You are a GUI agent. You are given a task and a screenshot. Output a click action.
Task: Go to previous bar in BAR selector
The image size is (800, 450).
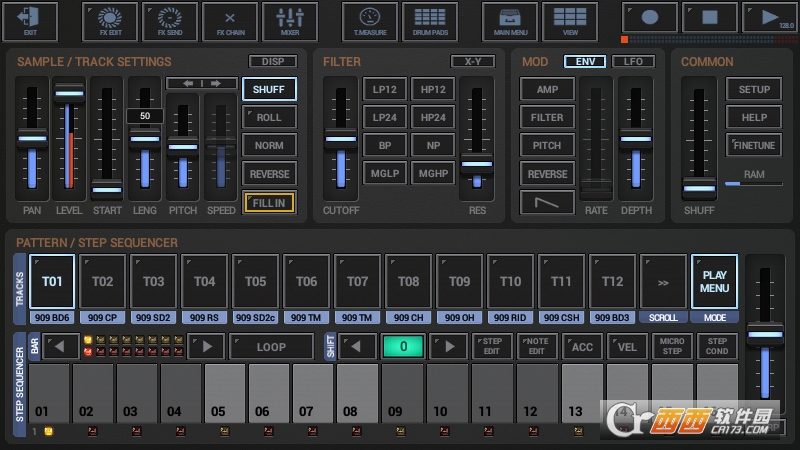pos(60,347)
